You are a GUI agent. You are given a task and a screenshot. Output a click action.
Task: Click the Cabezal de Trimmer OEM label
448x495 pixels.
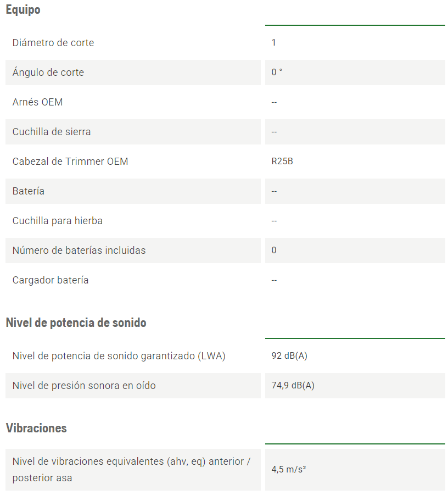[x=70, y=162]
